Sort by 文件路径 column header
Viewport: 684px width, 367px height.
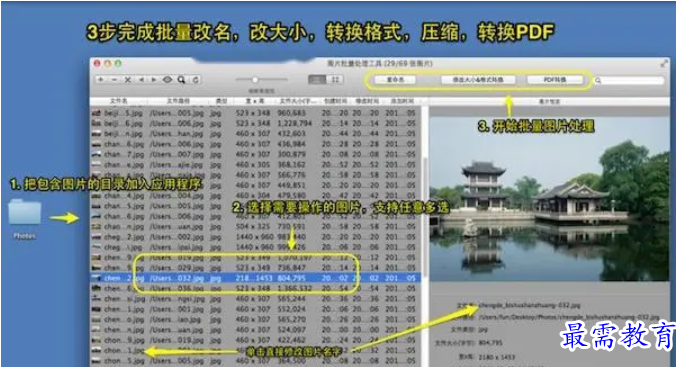pos(178,101)
